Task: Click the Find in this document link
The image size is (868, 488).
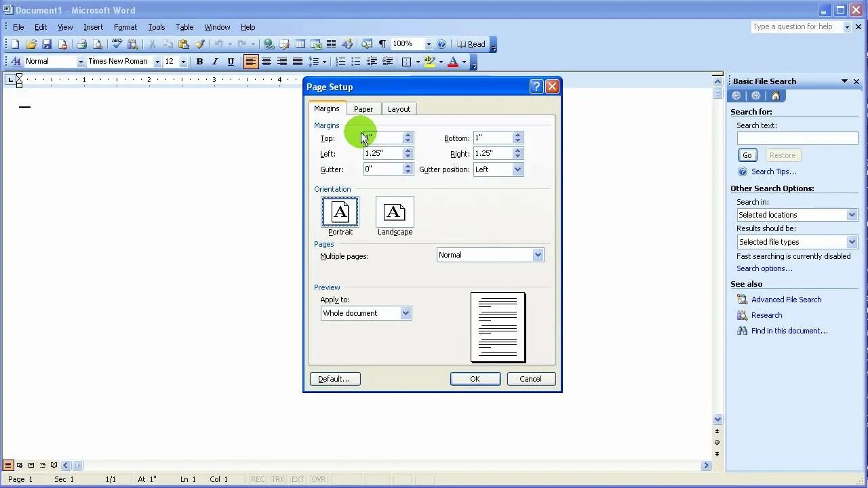Action: click(x=789, y=331)
